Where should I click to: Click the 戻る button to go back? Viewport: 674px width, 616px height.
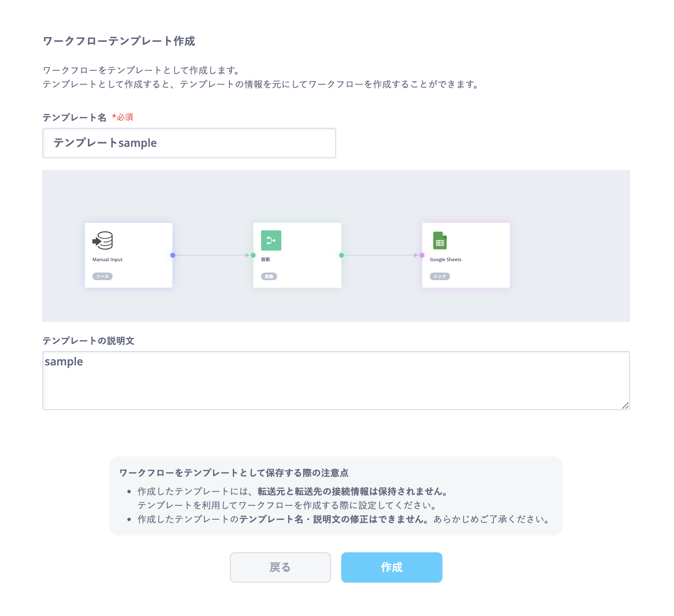(x=280, y=567)
